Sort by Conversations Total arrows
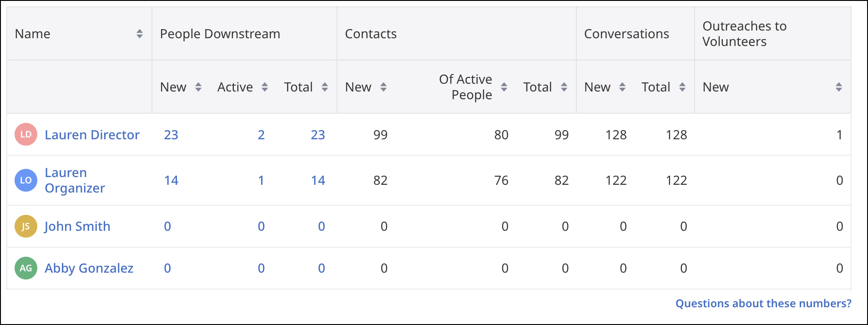Screen dimensions: 868x325 point(682,87)
